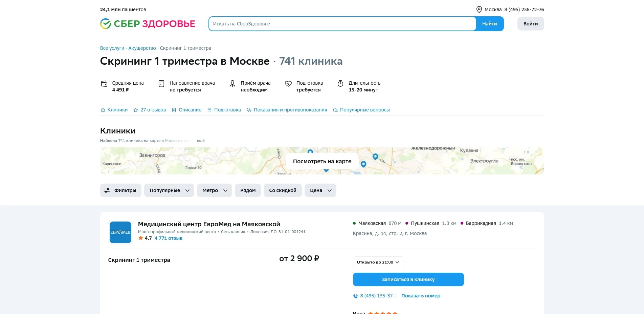Click the wallet icon next to Средняя цена
This screenshot has width=644, height=314.
tap(104, 83)
